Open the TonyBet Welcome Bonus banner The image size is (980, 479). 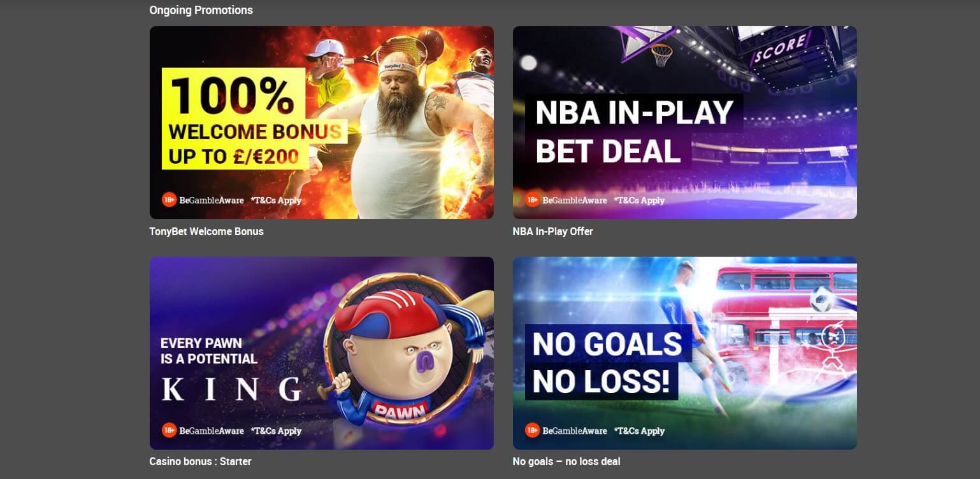click(x=321, y=122)
